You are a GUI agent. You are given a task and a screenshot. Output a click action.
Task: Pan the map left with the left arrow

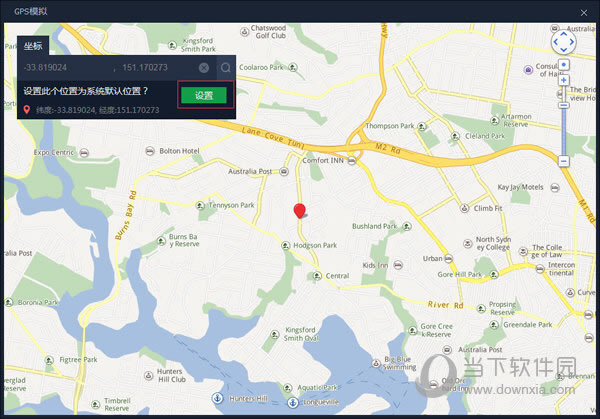553,43
